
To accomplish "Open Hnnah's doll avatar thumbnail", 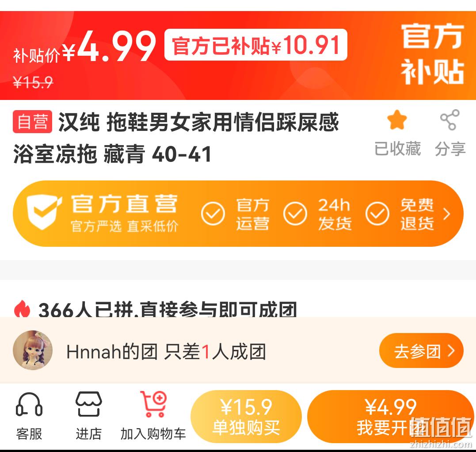I will point(33,350).
